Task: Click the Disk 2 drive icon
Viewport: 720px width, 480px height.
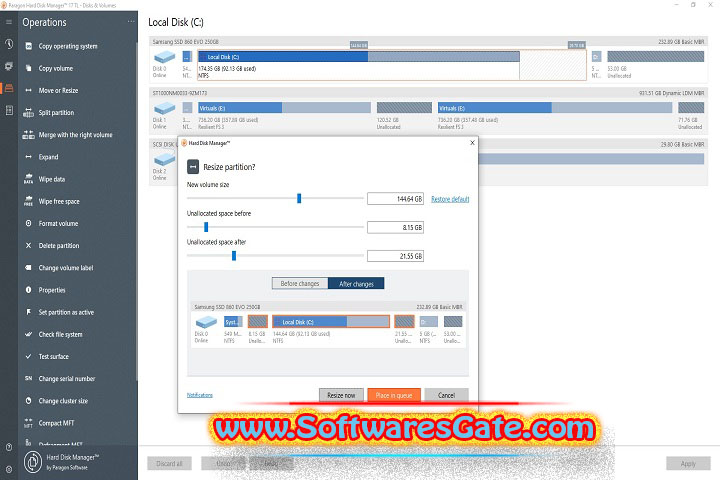Action: [x=164, y=160]
